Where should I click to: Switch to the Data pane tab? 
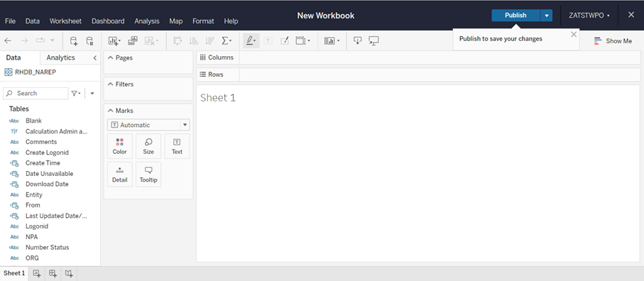point(13,58)
